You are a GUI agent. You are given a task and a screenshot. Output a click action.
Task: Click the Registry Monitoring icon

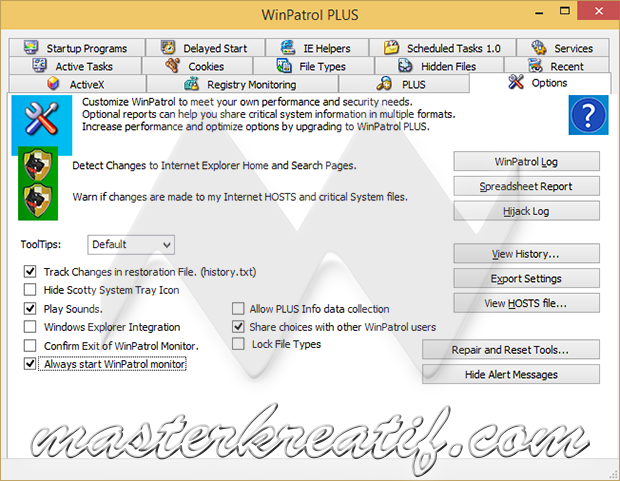pos(191,83)
